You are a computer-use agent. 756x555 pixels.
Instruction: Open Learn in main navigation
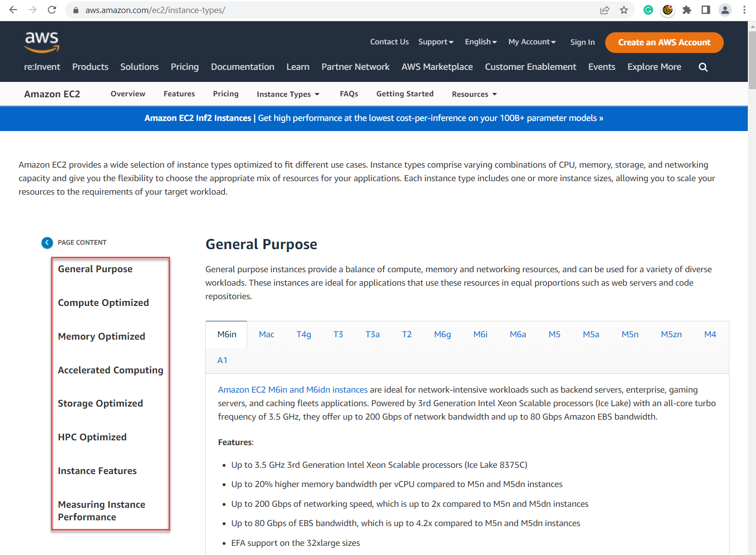298,67
